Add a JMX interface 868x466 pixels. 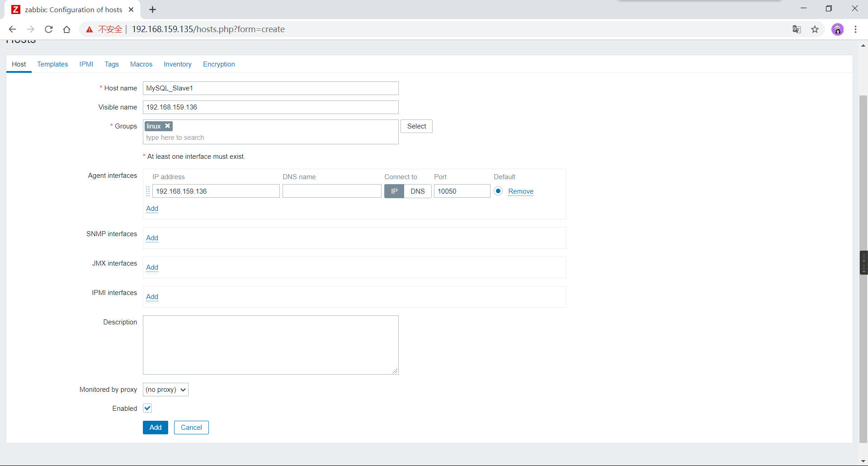(152, 267)
